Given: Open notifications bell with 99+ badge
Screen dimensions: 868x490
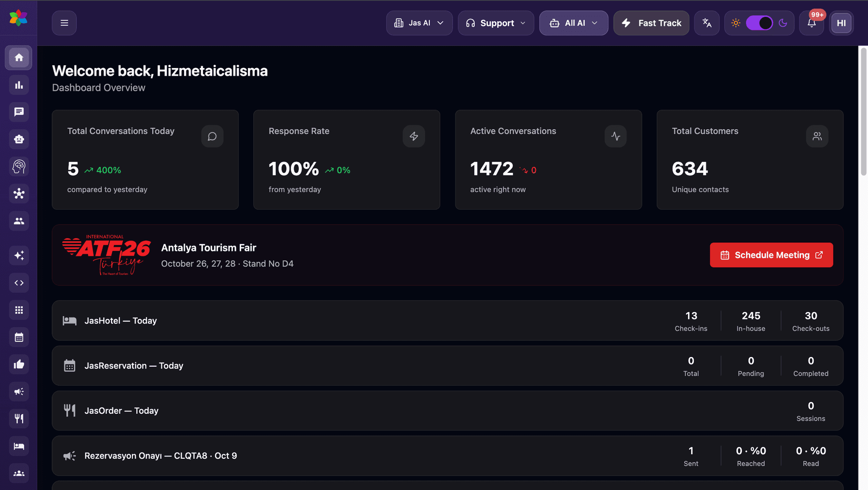Looking at the screenshot, I should [x=812, y=23].
